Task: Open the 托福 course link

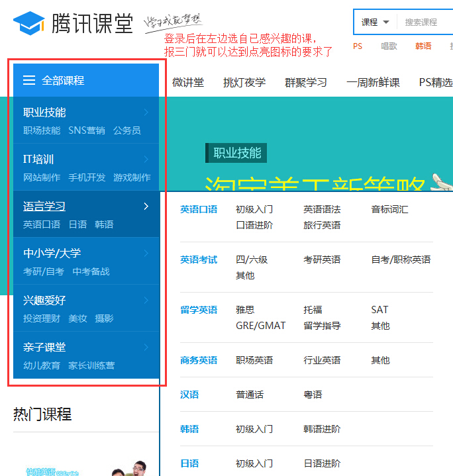Action: coord(313,310)
